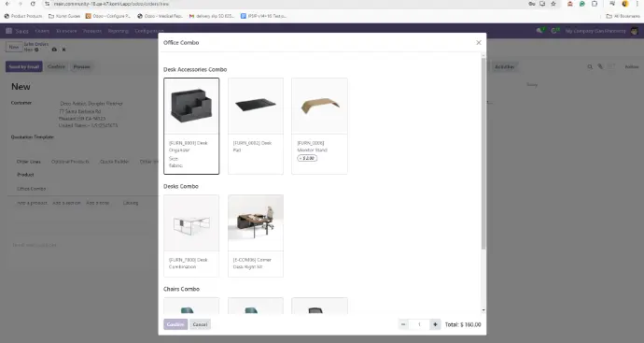Viewport: 644px width, 343px height.
Task: Click the combo dialog Confirm button
Action: coord(175,324)
